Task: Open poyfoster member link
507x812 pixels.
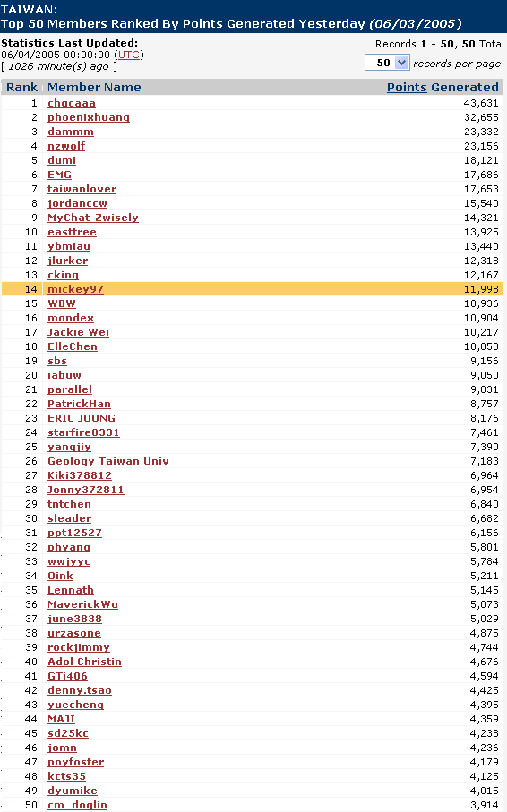Action: point(75,762)
